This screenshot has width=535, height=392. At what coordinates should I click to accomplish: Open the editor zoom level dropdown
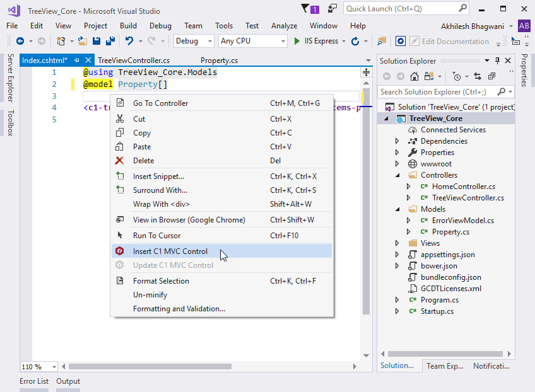54,367
